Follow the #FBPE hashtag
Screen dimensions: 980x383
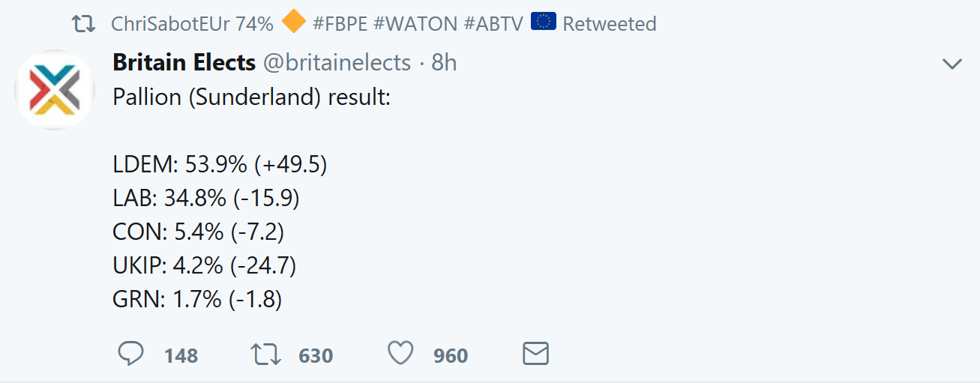(x=340, y=24)
